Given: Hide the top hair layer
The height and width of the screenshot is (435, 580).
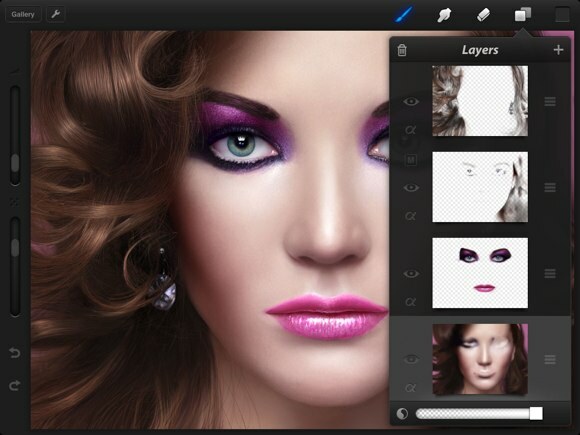Looking at the screenshot, I should click(x=411, y=101).
